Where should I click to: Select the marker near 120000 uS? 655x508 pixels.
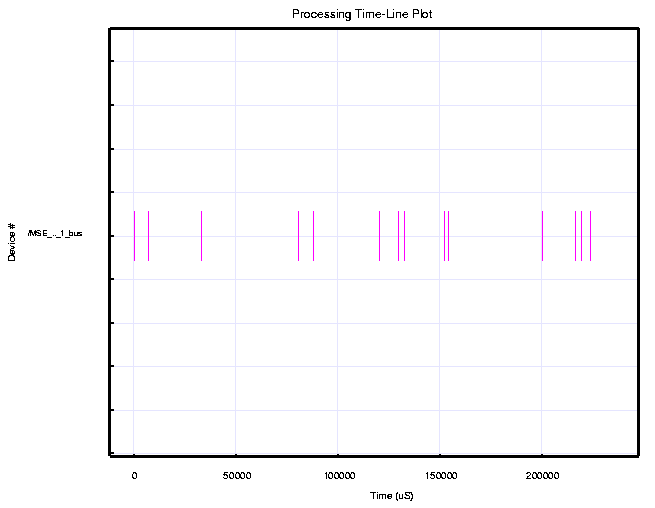pyautogui.click(x=379, y=236)
